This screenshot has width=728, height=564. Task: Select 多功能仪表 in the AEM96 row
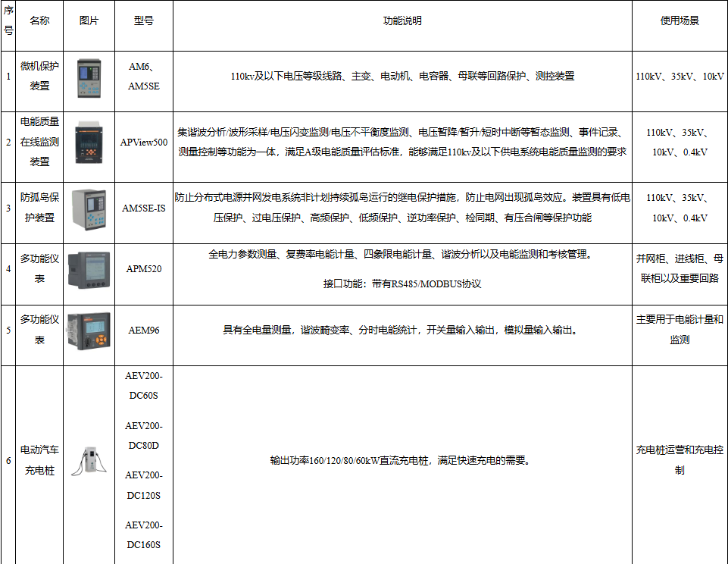pyautogui.click(x=39, y=330)
